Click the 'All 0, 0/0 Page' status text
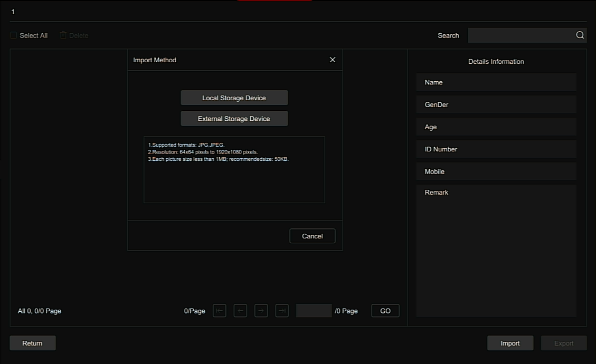Screen dimensions: 596x364 (x=40, y=311)
